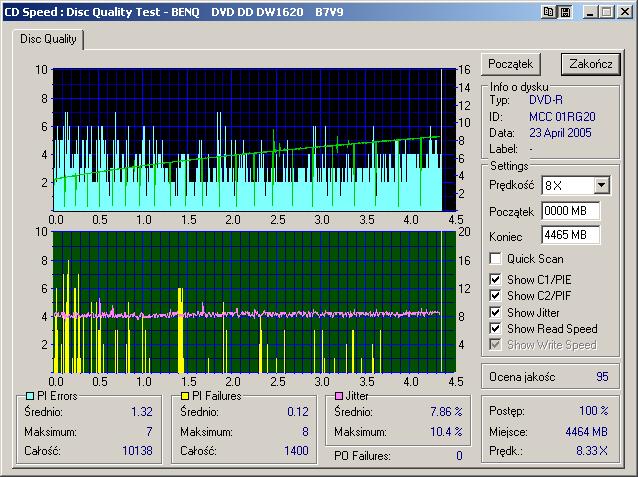Screen dimensions: 638x477
Task: Click the disc type value DVD-R
Action: (546, 100)
